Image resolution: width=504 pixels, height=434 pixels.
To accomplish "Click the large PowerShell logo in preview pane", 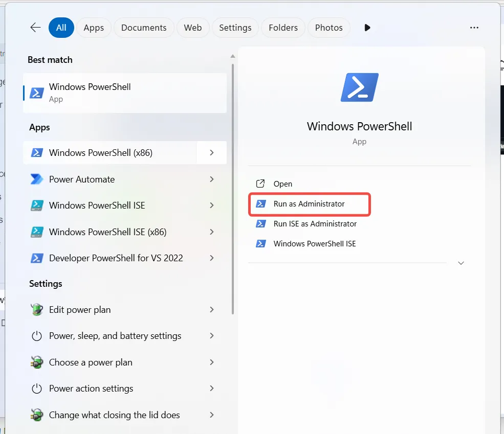I will [359, 87].
